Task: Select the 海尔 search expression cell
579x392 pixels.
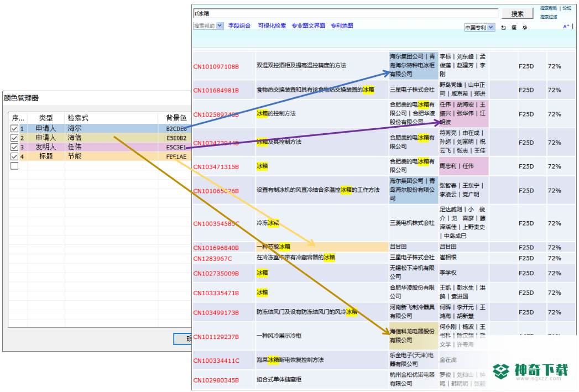Action: pyautogui.click(x=112, y=128)
